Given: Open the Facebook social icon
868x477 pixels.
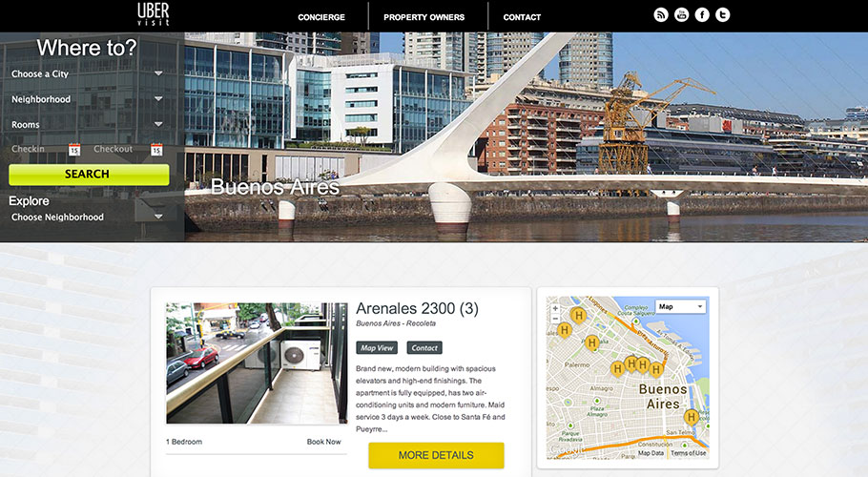Looking at the screenshot, I should 702,15.
